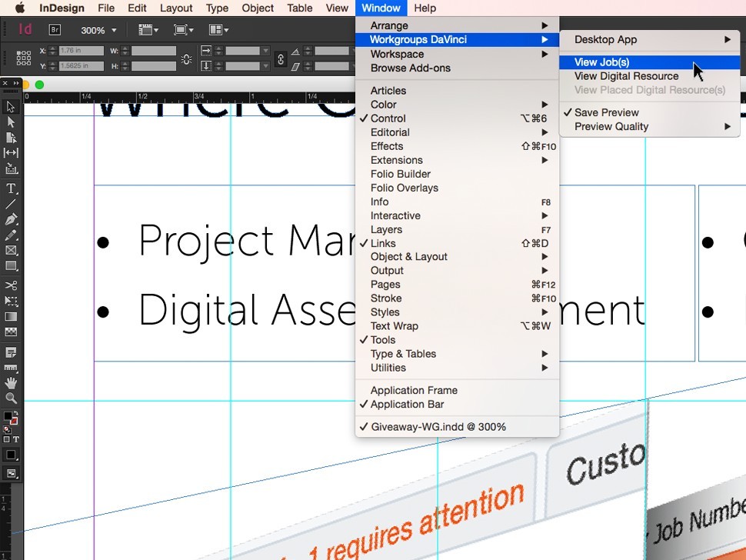Select the Gap tool
Screen dimensions: 746x560
tap(11, 153)
